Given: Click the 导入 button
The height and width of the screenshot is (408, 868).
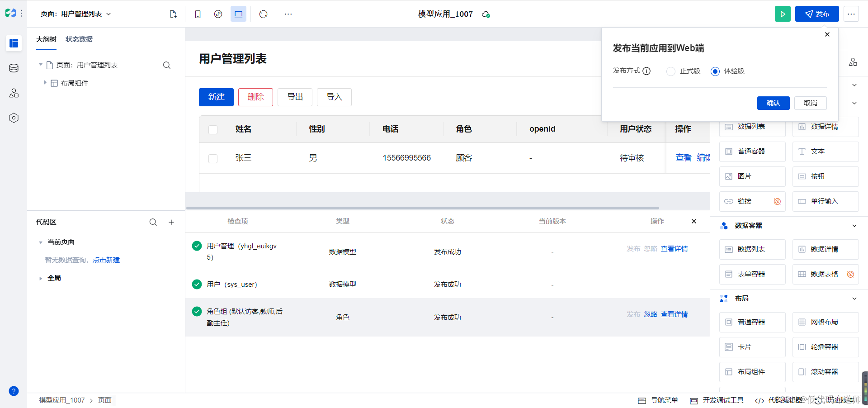Looking at the screenshot, I should click(x=334, y=97).
